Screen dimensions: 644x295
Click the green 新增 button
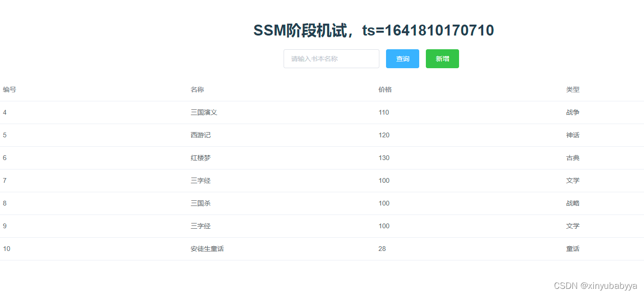tap(442, 59)
